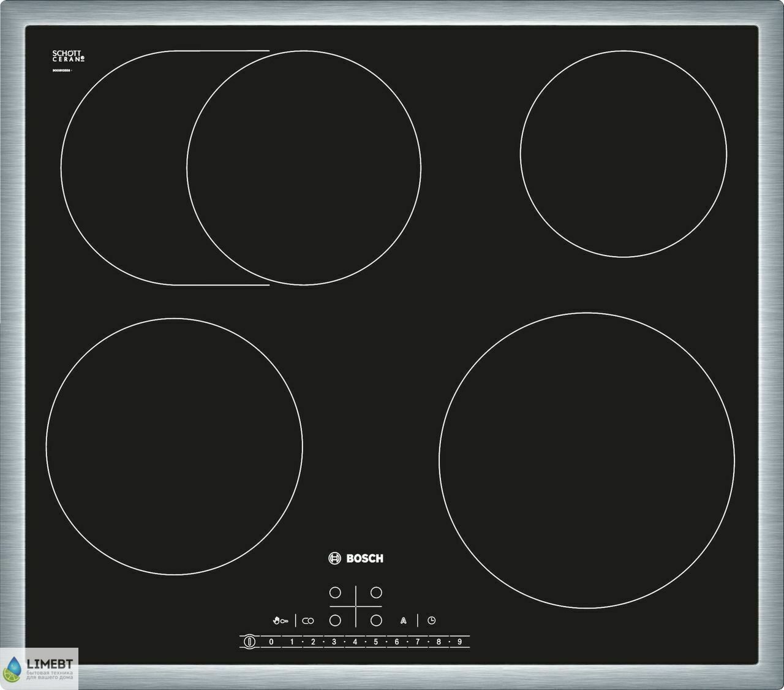This screenshot has width=784, height=690.
Task: Click the LIMEBT store logo
Action: 39,669
